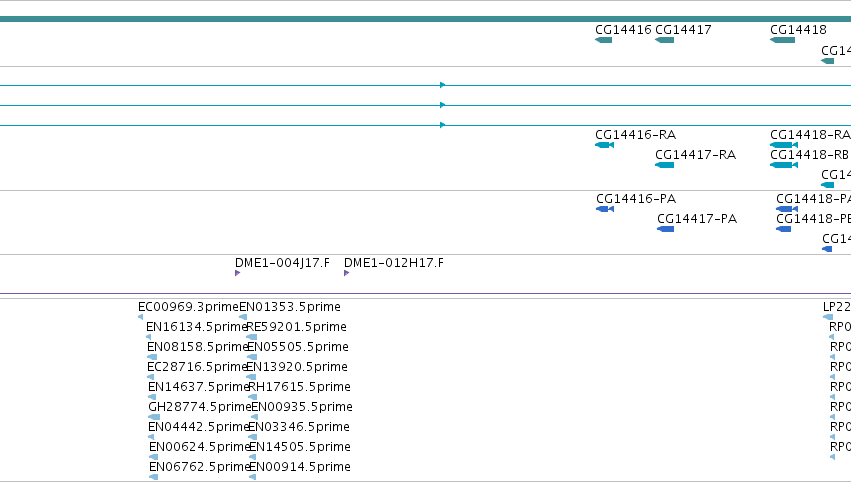The height and width of the screenshot is (482, 851).
Task: Click the CG14416-PA protein label
Action: point(636,199)
